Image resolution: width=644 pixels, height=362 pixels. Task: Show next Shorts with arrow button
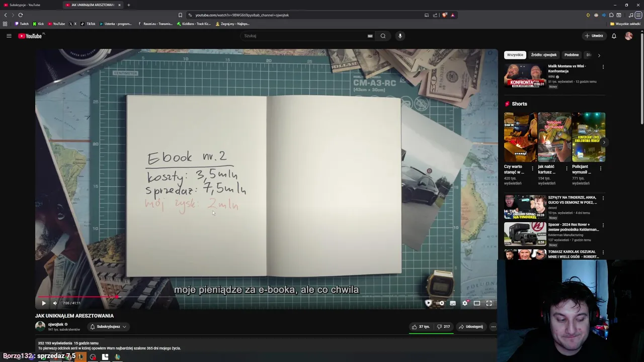604,142
